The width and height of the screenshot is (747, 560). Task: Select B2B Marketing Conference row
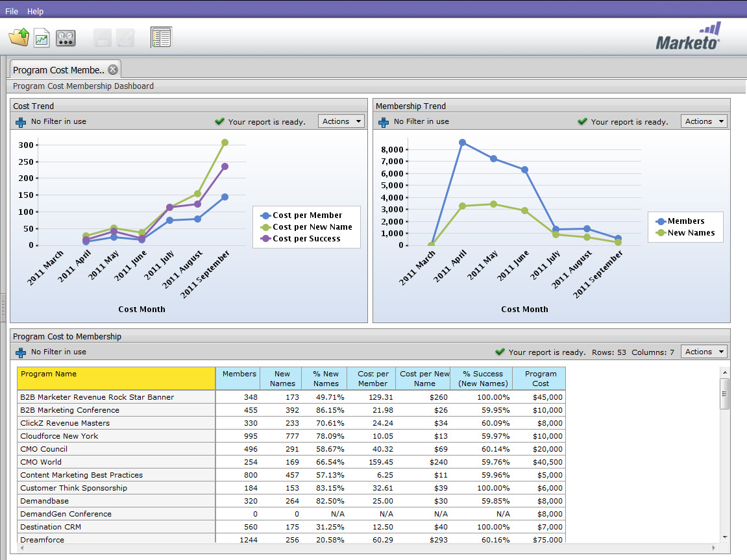[x=291, y=410]
